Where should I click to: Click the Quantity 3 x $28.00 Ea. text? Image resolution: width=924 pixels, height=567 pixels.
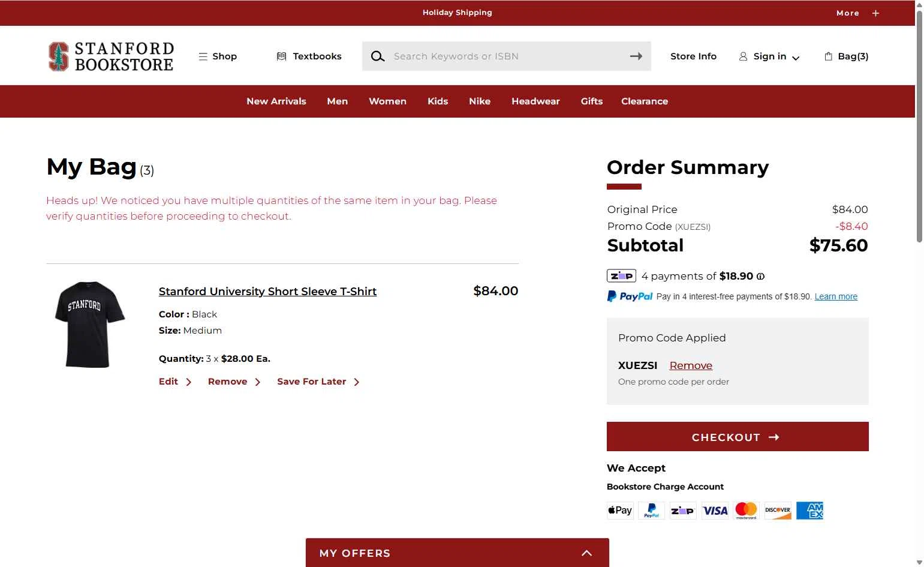click(x=215, y=359)
